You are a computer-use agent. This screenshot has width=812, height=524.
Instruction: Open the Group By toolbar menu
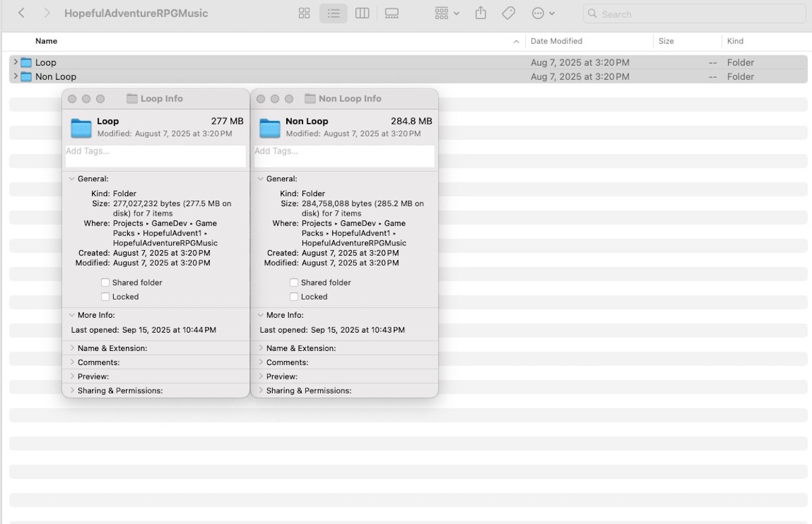(447, 14)
